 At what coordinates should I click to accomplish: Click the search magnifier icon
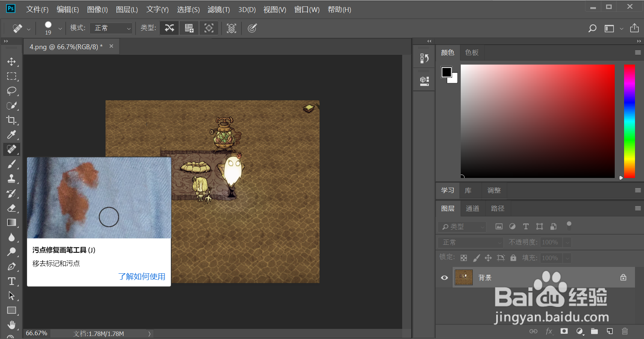click(x=592, y=28)
